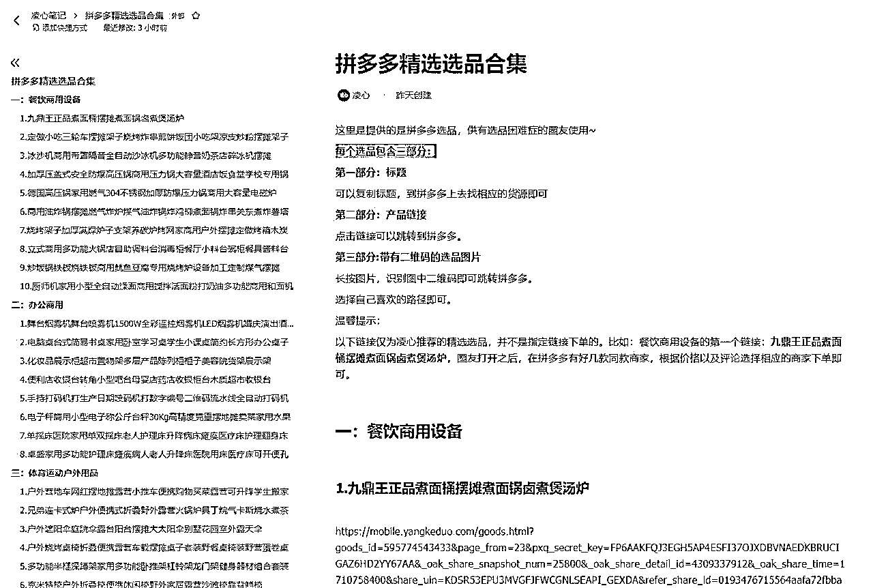Click the 温馨提示 line

357,321
